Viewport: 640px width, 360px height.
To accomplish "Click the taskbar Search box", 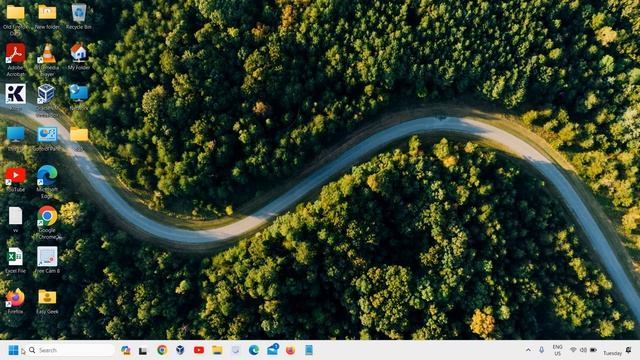I will [x=71, y=350].
